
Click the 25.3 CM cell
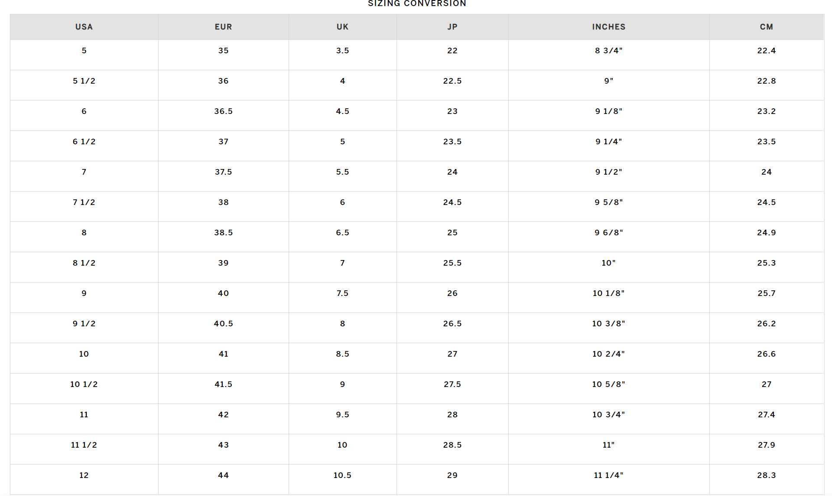click(766, 263)
